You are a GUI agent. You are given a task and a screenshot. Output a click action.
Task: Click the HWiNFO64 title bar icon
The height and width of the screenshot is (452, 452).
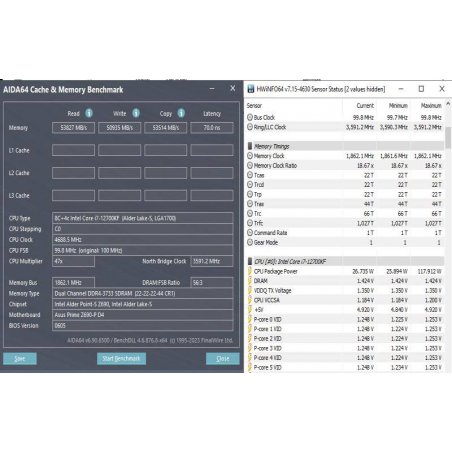coord(251,89)
